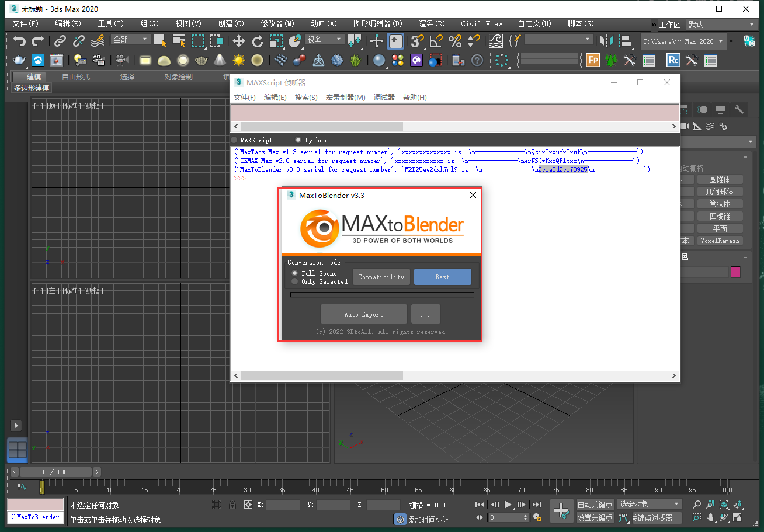Click the MaxToBlender conversion progress bar
The image size is (764, 532).
382,295
